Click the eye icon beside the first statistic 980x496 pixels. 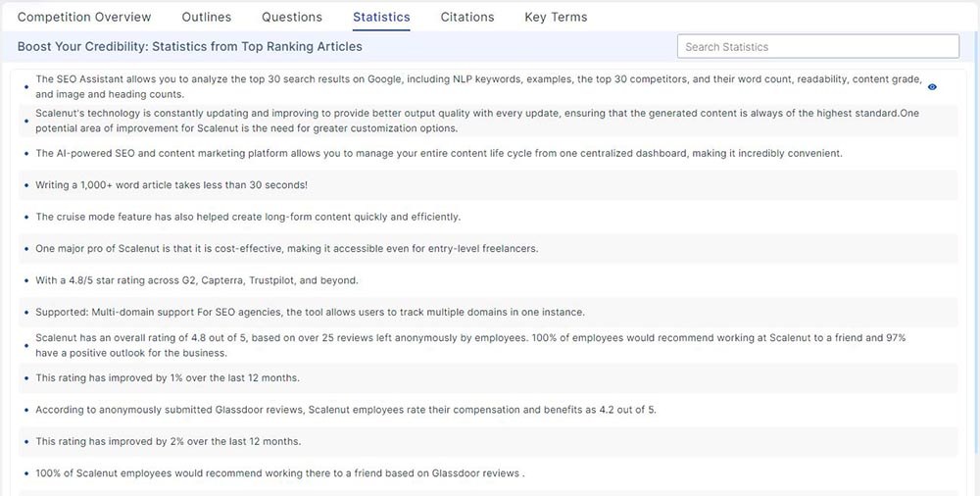(x=932, y=87)
